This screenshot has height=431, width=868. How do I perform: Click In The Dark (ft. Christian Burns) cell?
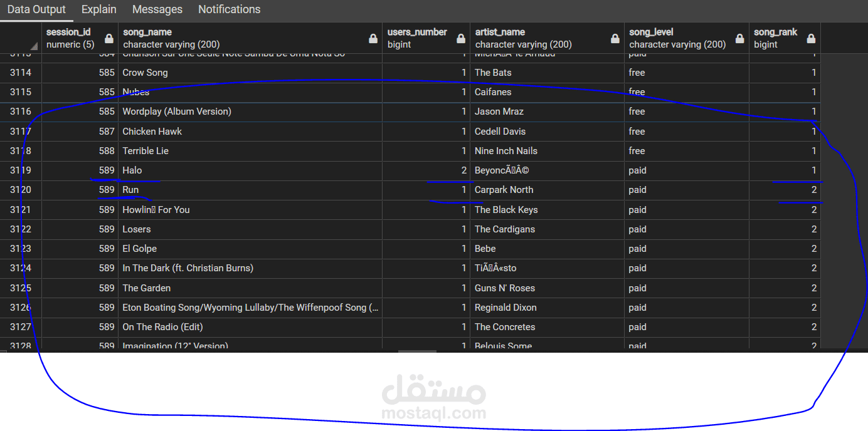[x=250, y=268]
